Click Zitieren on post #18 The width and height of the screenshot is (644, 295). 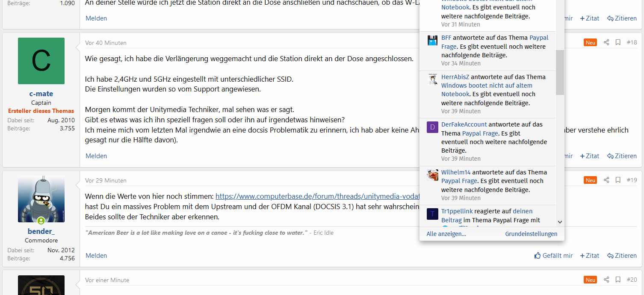click(622, 156)
